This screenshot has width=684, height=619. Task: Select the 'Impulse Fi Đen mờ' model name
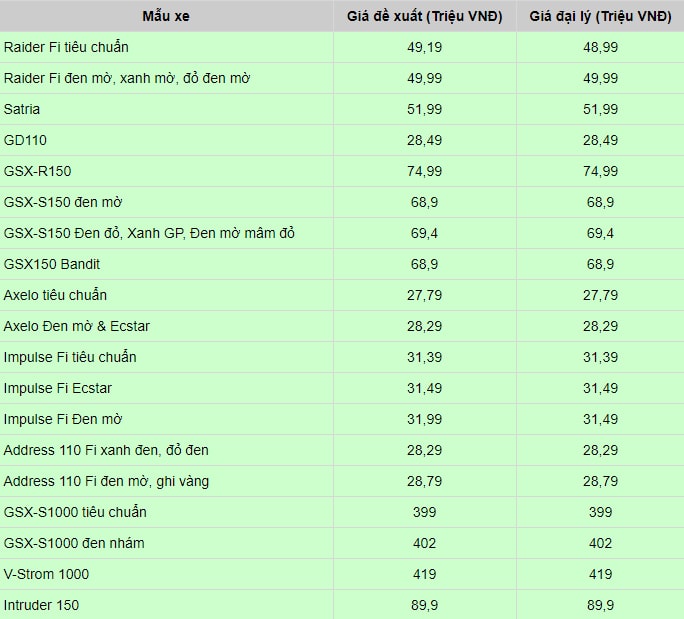63,419
